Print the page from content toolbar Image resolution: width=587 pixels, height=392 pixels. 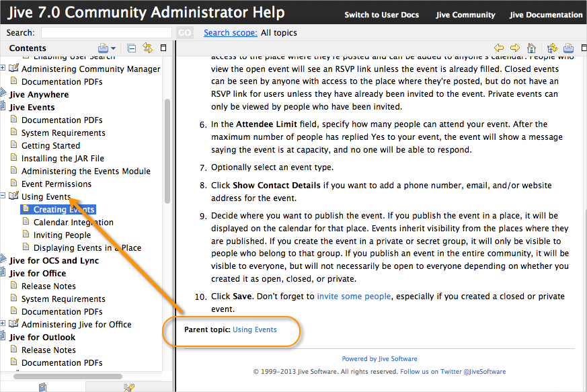point(568,48)
